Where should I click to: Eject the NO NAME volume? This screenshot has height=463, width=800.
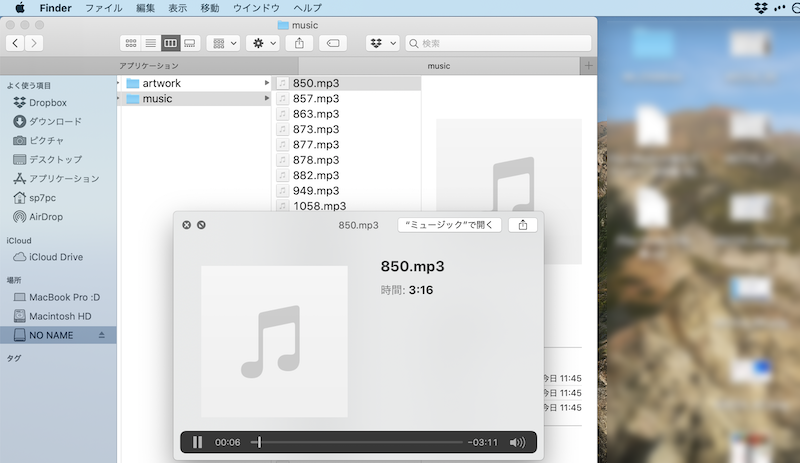(101, 335)
